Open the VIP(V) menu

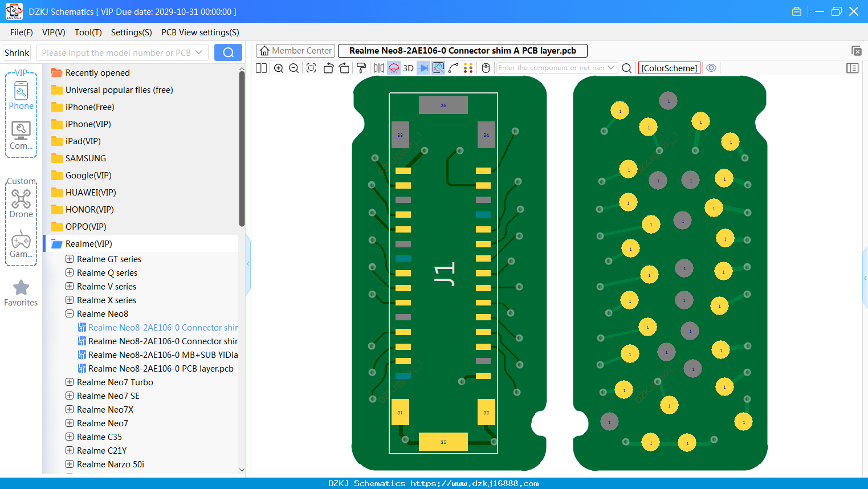(x=54, y=32)
